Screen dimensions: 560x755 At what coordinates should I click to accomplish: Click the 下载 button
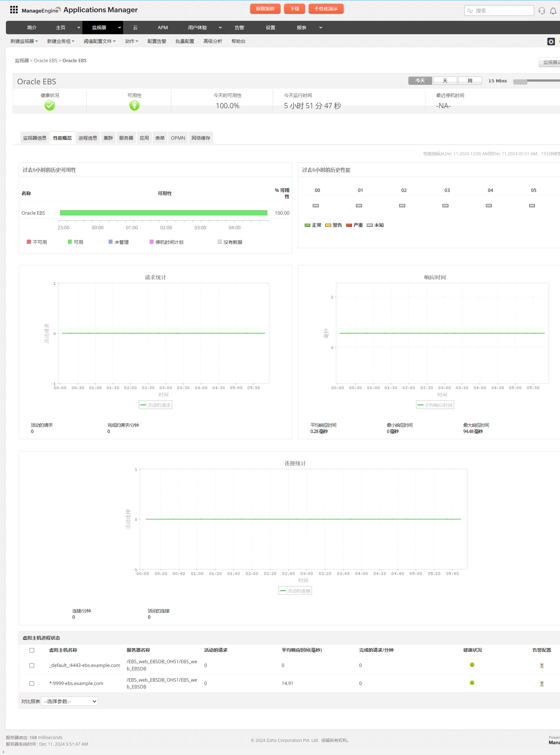coord(294,9)
